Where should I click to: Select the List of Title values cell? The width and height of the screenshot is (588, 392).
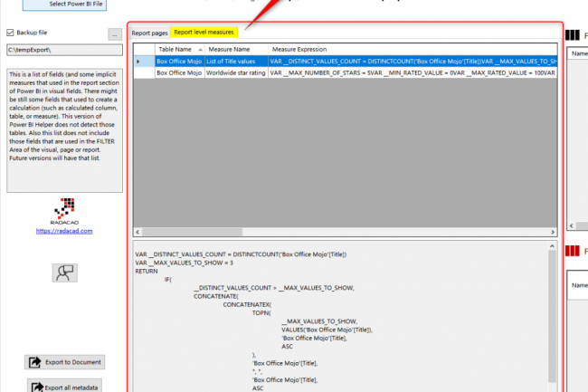[x=236, y=62]
